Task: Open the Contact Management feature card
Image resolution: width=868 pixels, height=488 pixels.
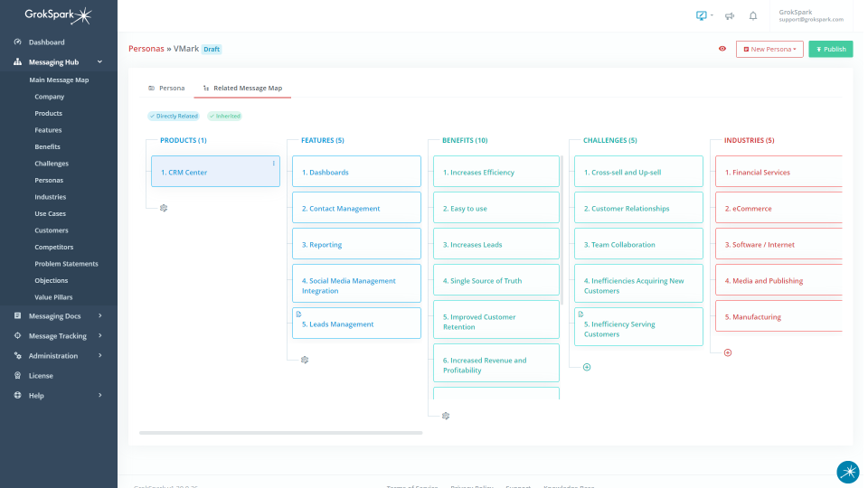Action: 356,208
